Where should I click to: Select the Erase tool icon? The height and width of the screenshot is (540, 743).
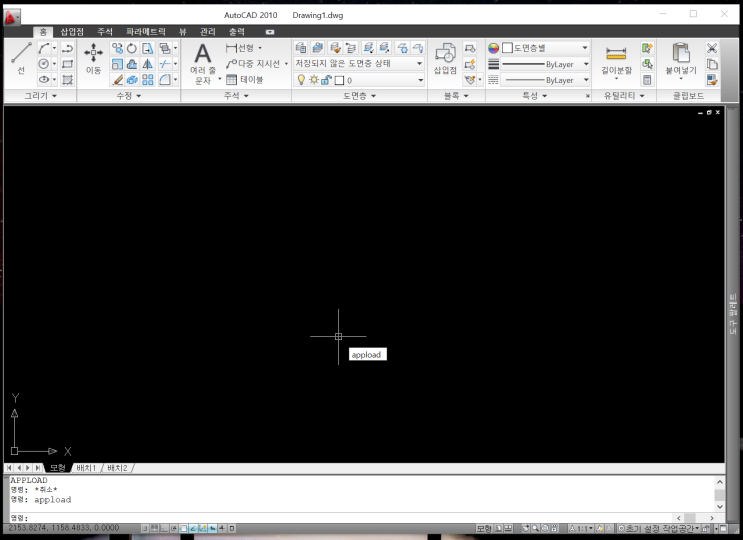click(117, 79)
